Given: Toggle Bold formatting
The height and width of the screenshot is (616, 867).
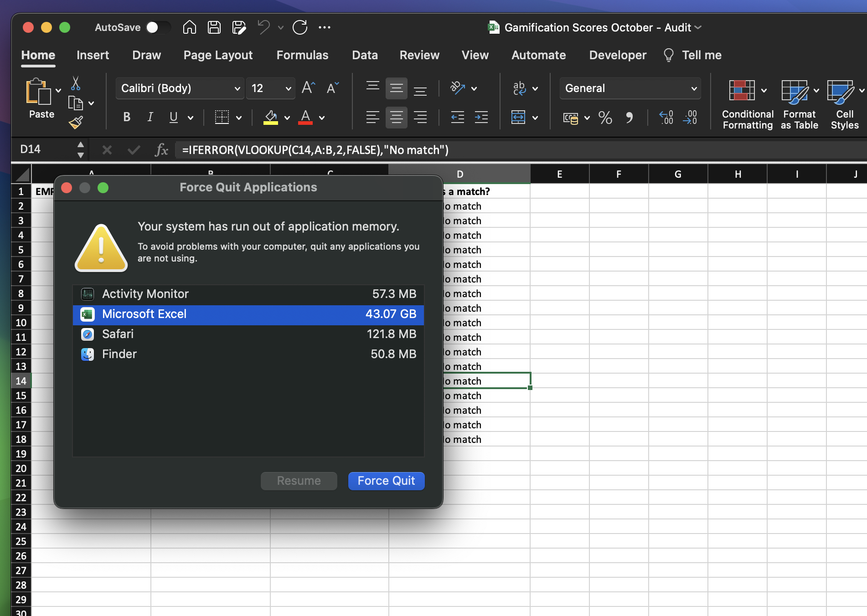Looking at the screenshot, I should pyautogui.click(x=127, y=118).
